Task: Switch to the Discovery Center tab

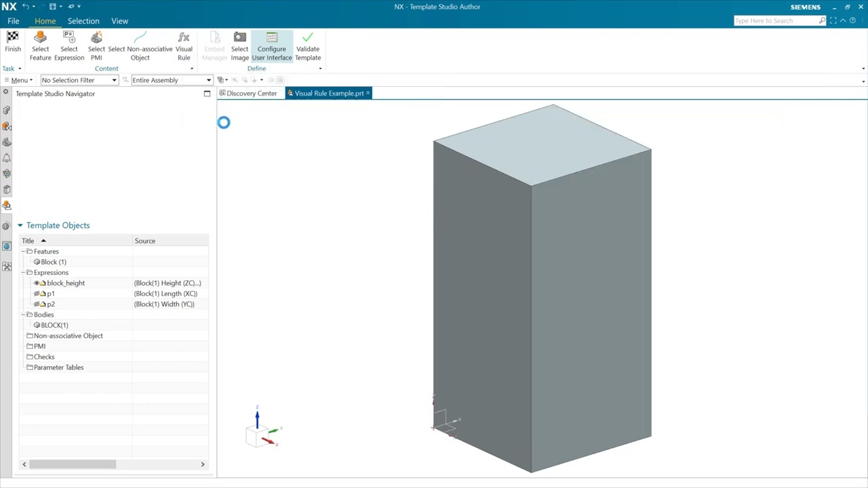Action: pos(248,94)
